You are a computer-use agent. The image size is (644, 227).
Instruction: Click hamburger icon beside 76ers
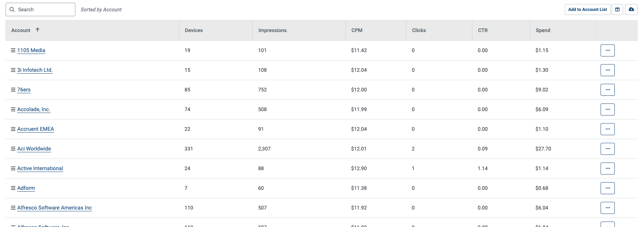[x=13, y=90]
